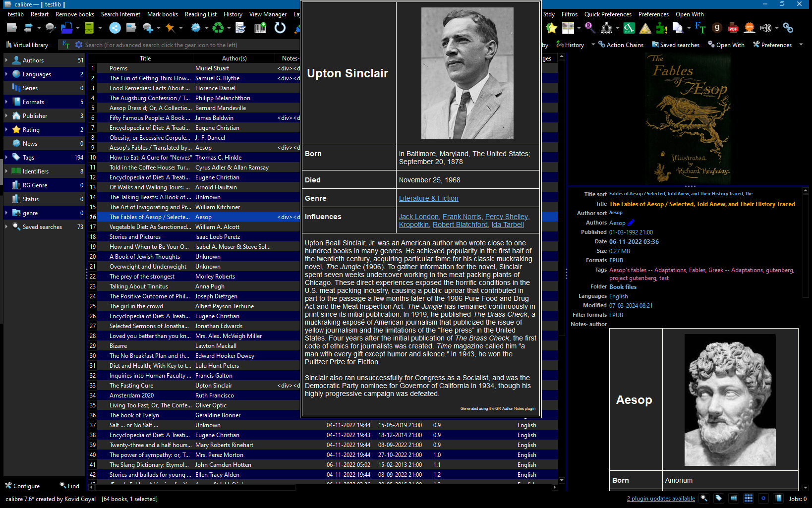The height and width of the screenshot is (508, 812).
Task: Click the magnifier with person icon
Action: pyautogui.click(x=589, y=28)
